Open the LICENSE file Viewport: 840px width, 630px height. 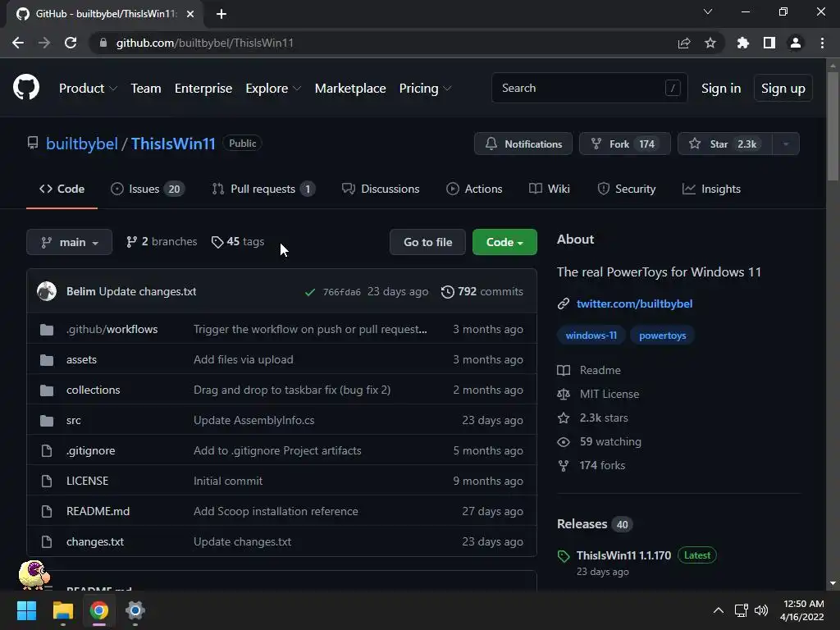87,481
